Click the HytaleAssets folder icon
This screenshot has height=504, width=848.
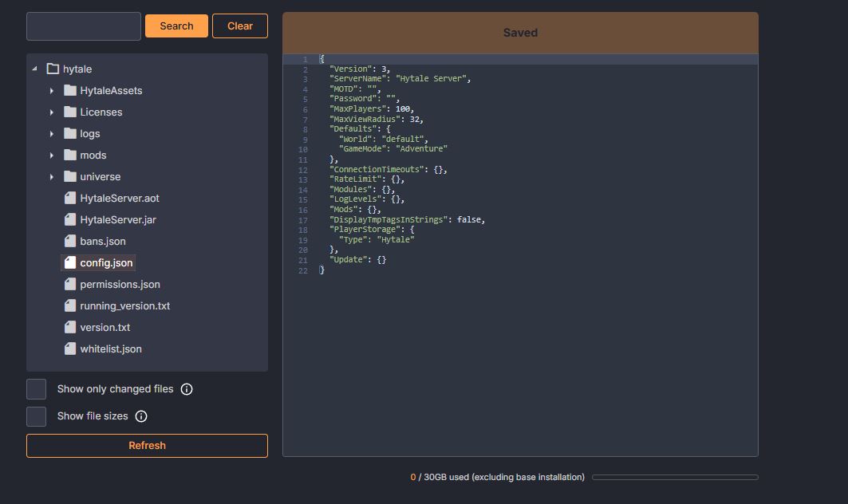tap(70, 91)
